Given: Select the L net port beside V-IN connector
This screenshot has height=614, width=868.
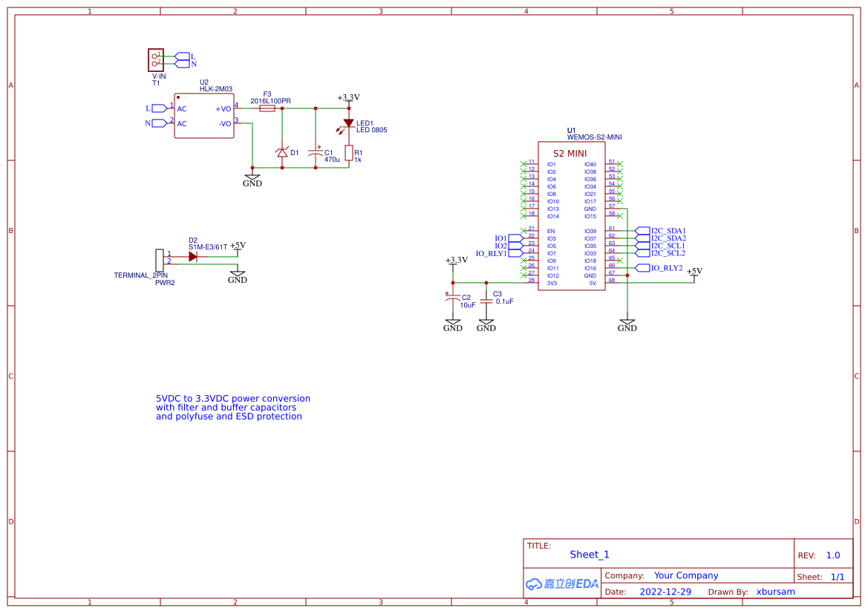Looking at the screenshot, I should (186, 56).
